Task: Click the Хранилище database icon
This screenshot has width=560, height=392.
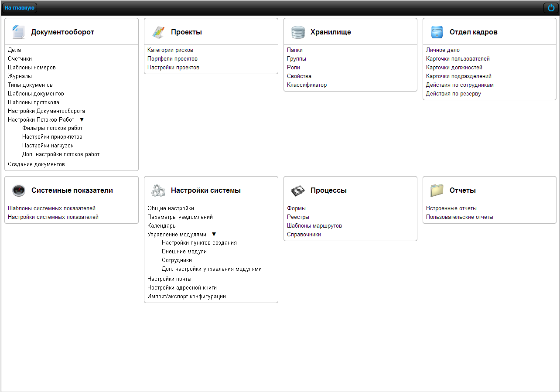Action: pos(298,32)
